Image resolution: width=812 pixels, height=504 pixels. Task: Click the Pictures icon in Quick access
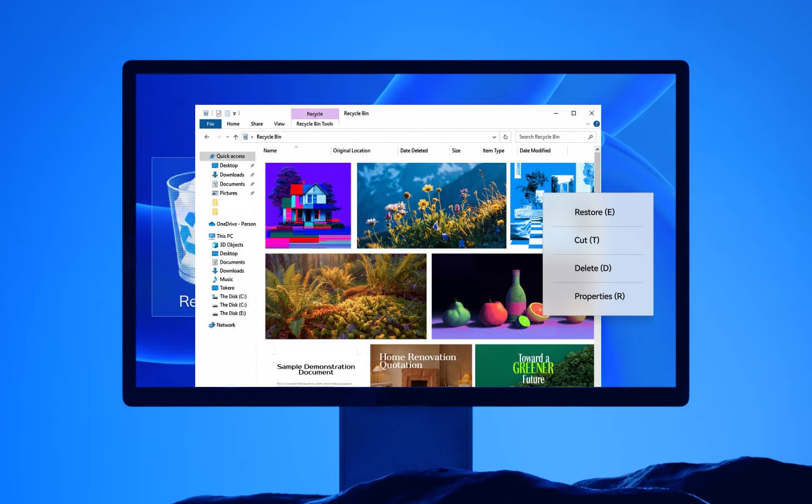click(x=215, y=193)
